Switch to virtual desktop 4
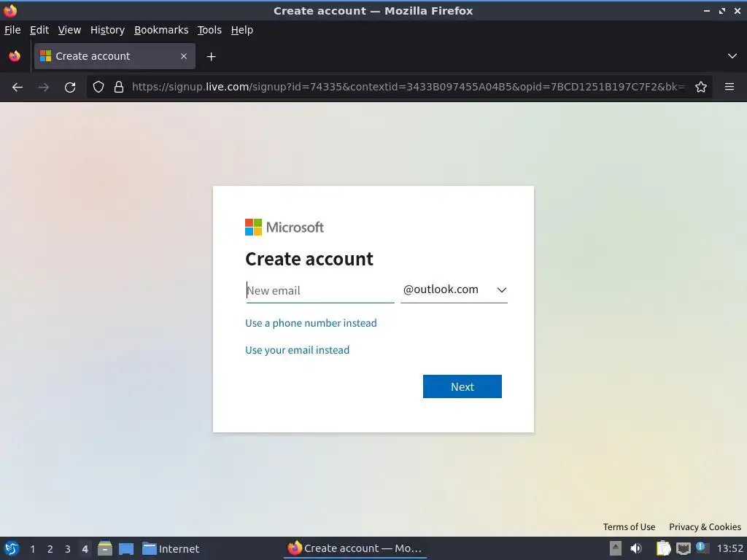Image resolution: width=747 pixels, height=560 pixels. click(85, 549)
